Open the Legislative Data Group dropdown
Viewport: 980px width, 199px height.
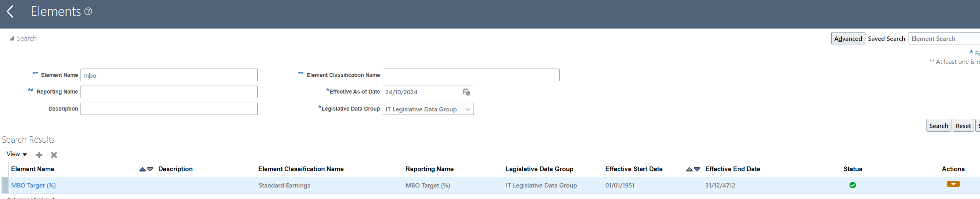click(428, 109)
